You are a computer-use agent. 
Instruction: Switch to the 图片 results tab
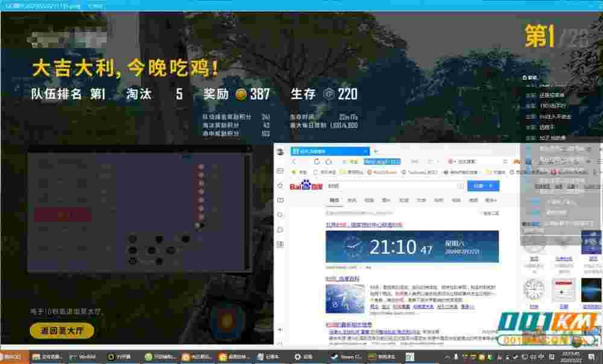[x=386, y=200]
